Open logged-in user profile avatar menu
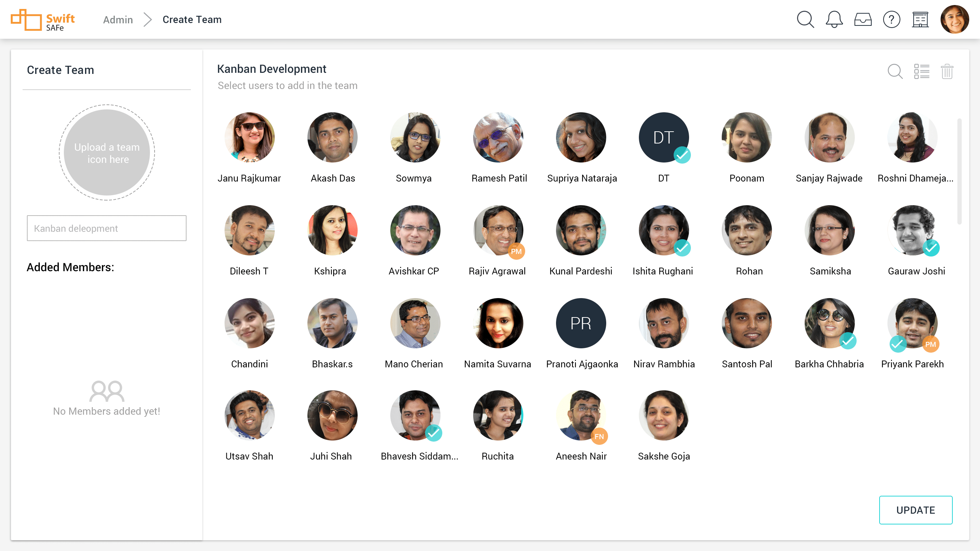 click(954, 19)
